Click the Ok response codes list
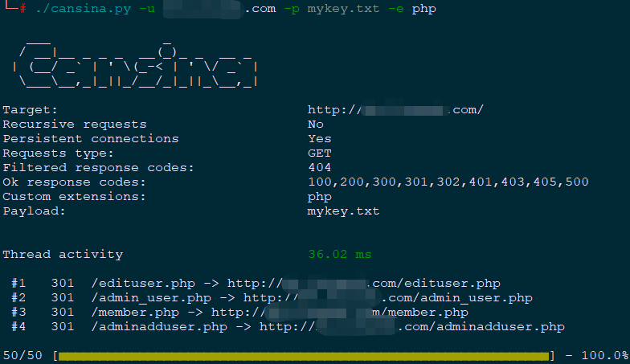Viewport: 630px width, 364px height. point(448,182)
